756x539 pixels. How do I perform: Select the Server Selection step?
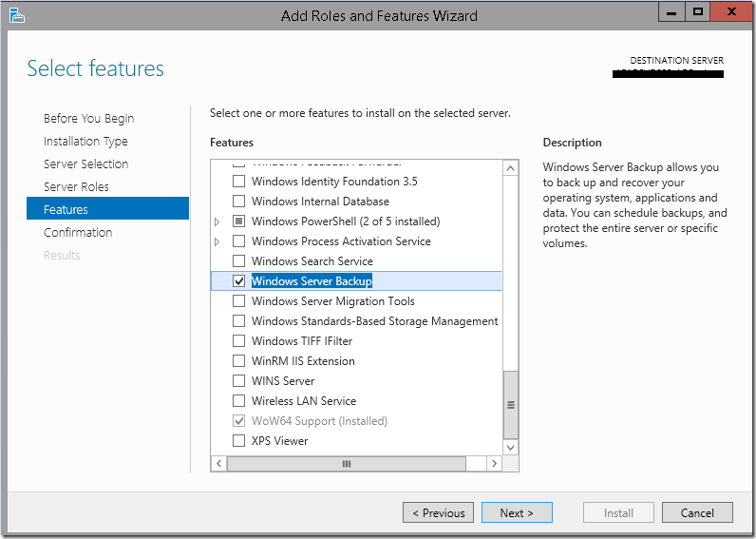coord(85,164)
